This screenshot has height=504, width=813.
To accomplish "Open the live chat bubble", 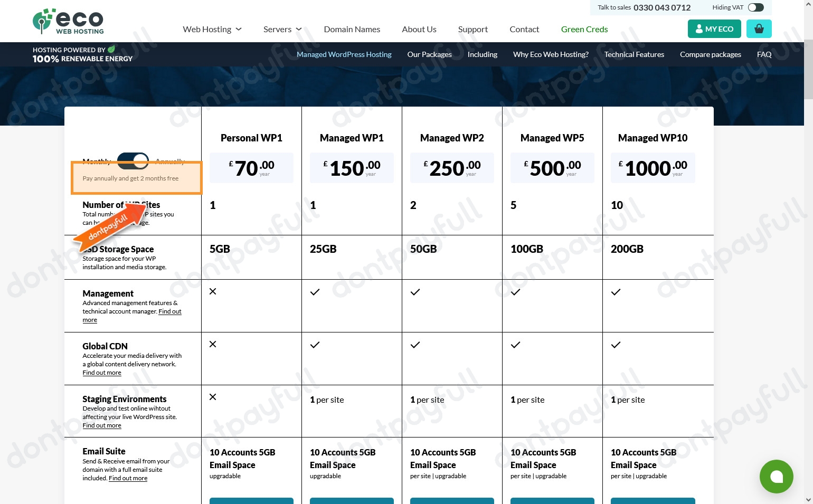I will point(776,477).
